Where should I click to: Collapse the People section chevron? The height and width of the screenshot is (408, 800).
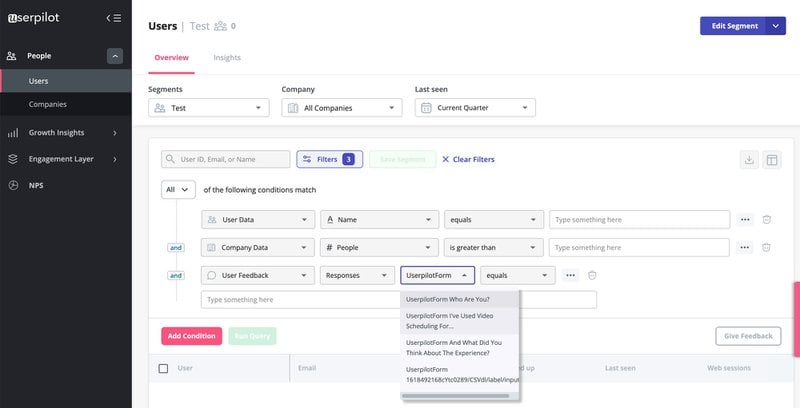pos(115,56)
